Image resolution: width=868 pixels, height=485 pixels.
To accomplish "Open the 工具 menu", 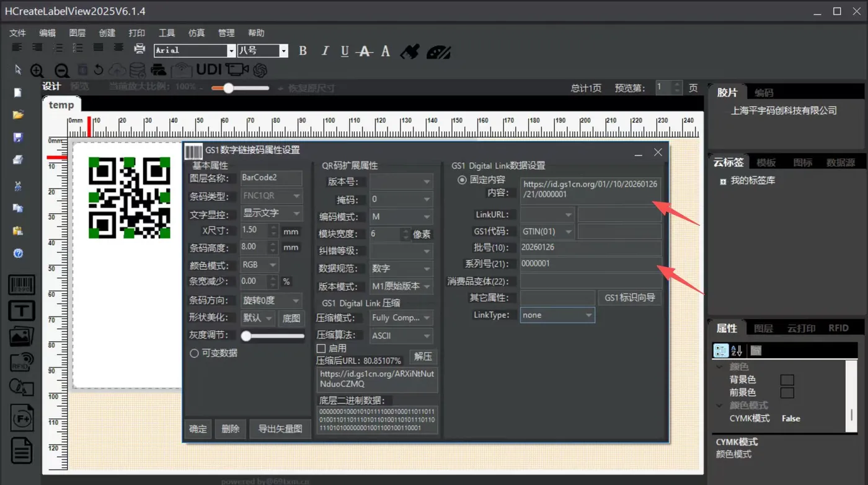I will [x=167, y=33].
